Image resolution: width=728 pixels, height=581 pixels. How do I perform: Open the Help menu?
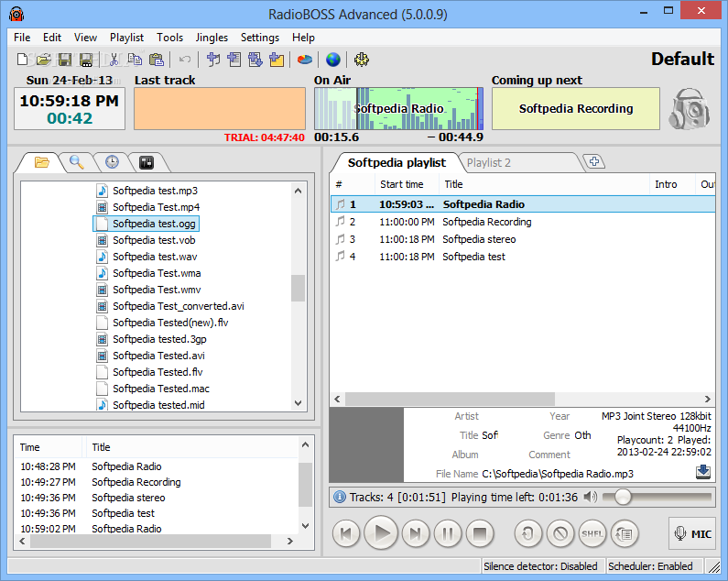click(x=303, y=38)
